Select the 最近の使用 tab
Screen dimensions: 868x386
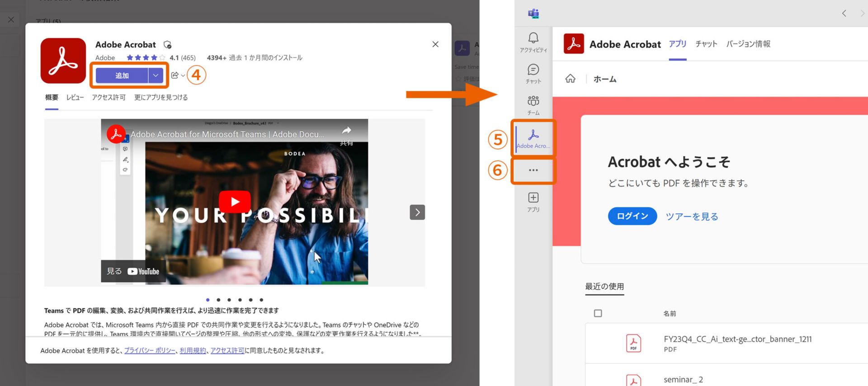604,287
